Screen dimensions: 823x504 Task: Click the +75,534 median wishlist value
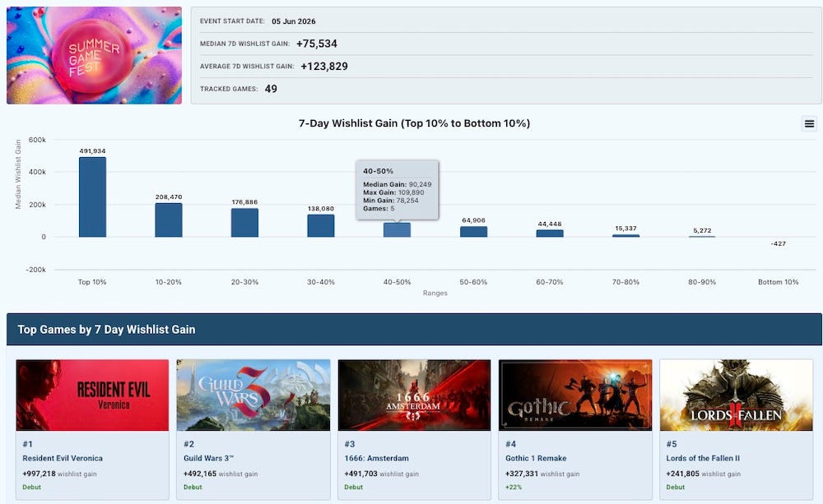point(317,44)
